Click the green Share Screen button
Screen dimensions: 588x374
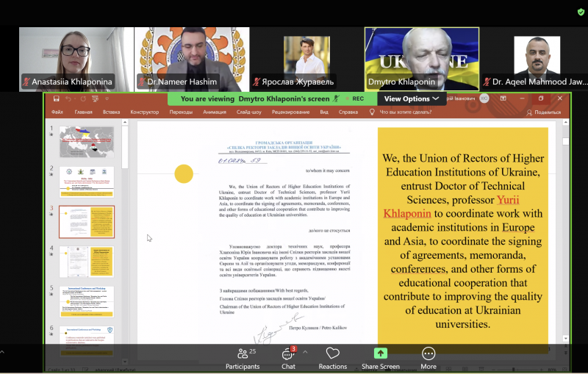(x=380, y=357)
